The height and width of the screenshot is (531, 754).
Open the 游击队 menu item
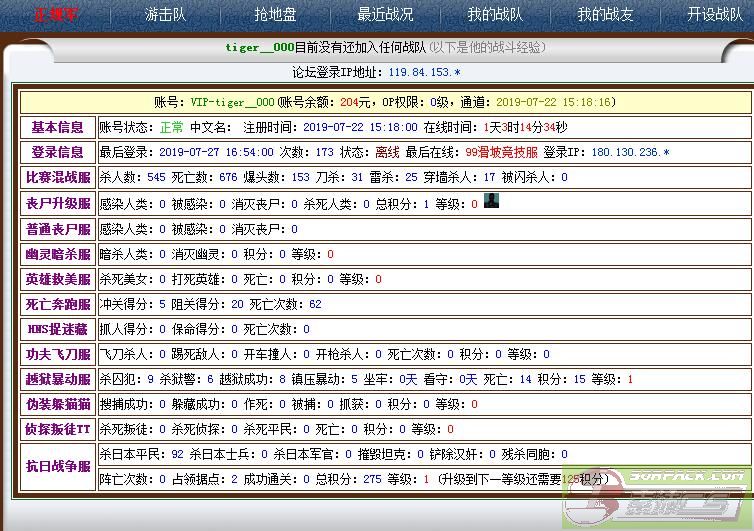pyautogui.click(x=165, y=15)
